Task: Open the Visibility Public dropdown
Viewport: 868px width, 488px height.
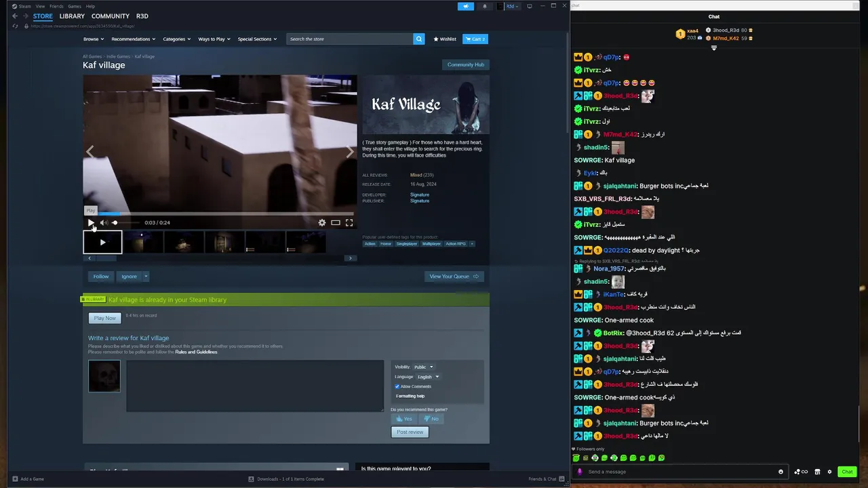Action: (423, 367)
